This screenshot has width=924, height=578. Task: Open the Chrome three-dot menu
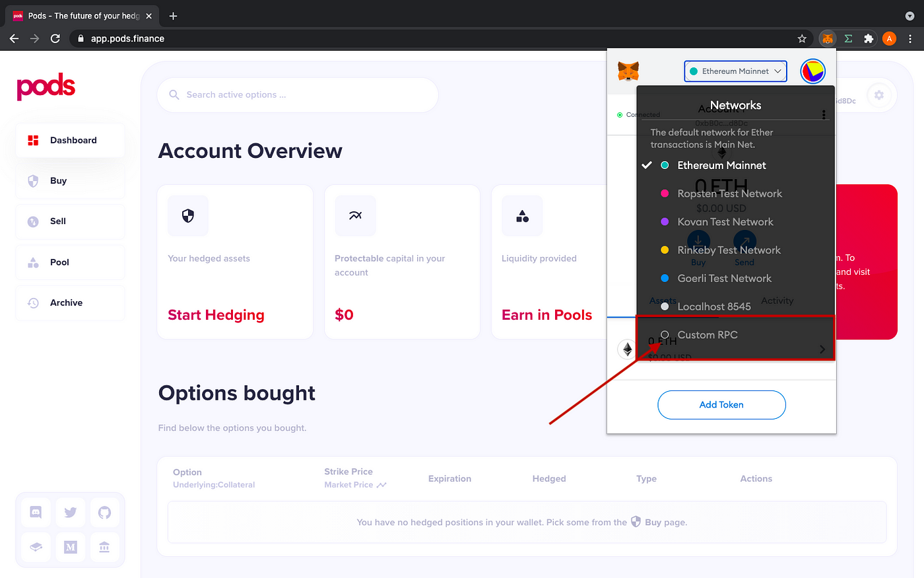pyautogui.click(x=911, y=38)
